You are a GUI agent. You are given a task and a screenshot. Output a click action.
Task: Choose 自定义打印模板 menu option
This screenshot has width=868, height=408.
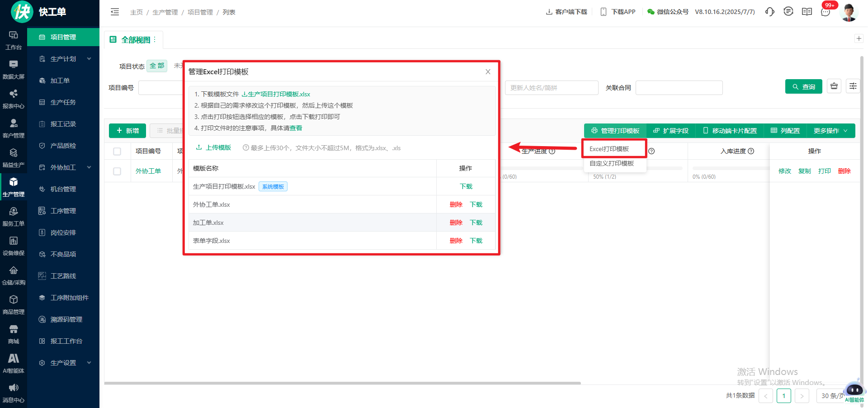click(x=611, y=163)
